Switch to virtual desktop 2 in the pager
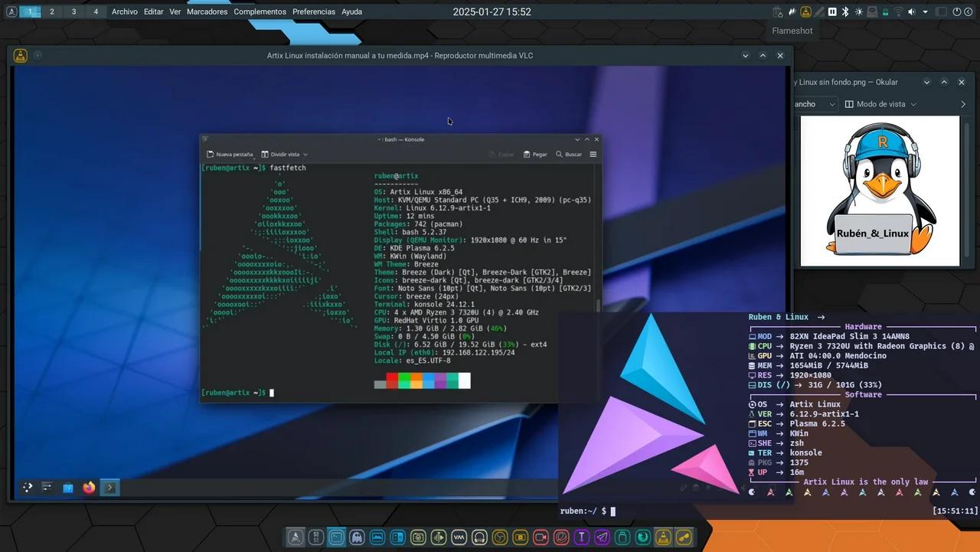 [51, 11]
